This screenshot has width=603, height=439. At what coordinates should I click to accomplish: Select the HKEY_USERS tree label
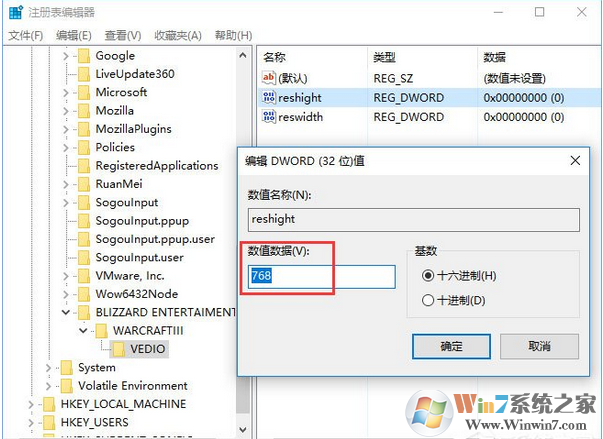(95, 422)
